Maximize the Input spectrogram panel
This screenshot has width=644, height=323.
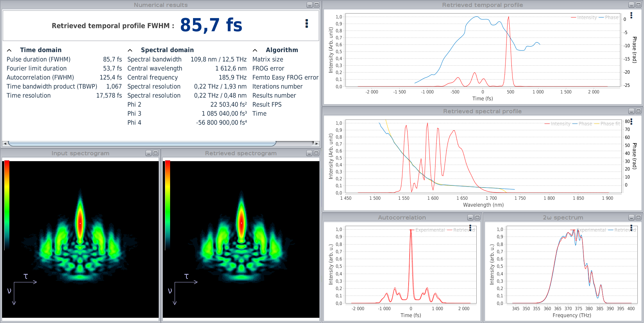pos(156,153)
